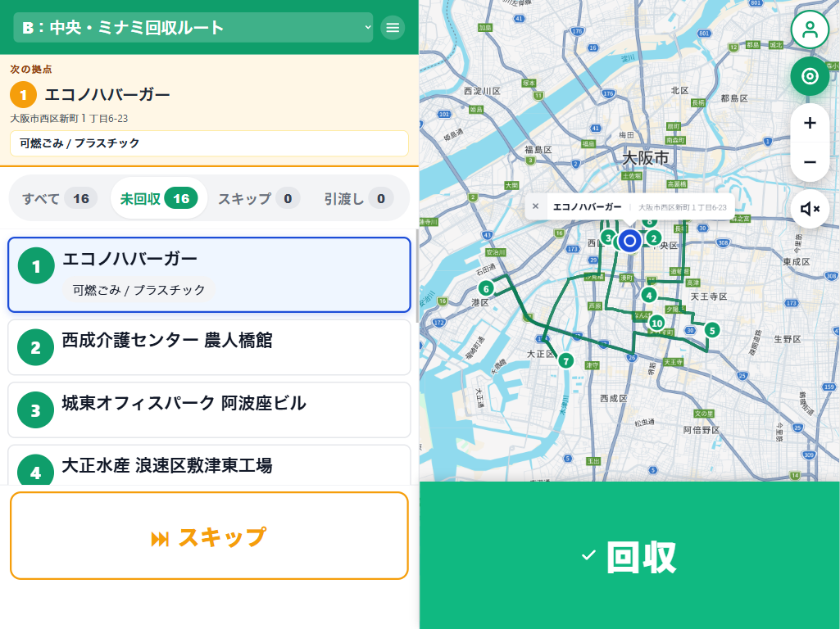
Task: Select the エコノハバーガー list card
Action: [209, 274]
